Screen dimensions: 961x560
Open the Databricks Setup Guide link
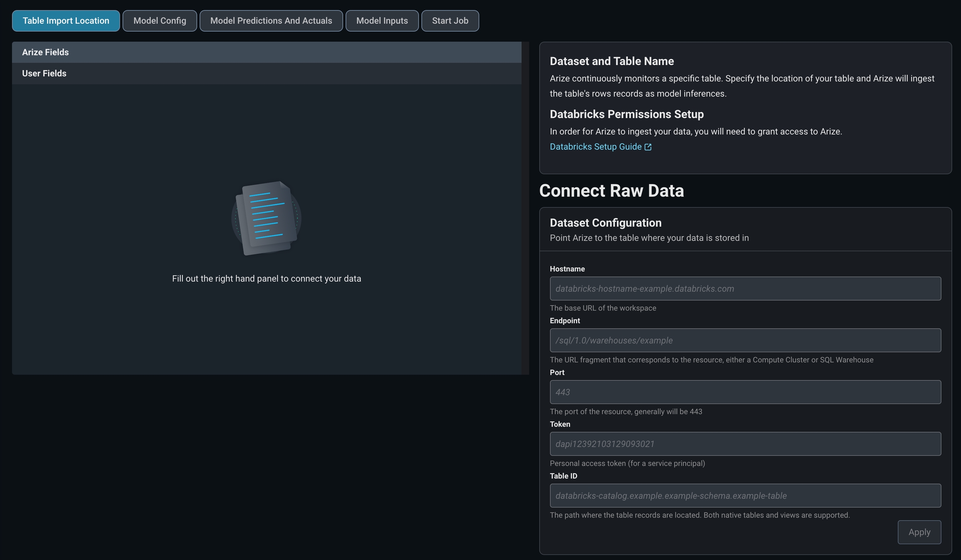tap(595, 147)
